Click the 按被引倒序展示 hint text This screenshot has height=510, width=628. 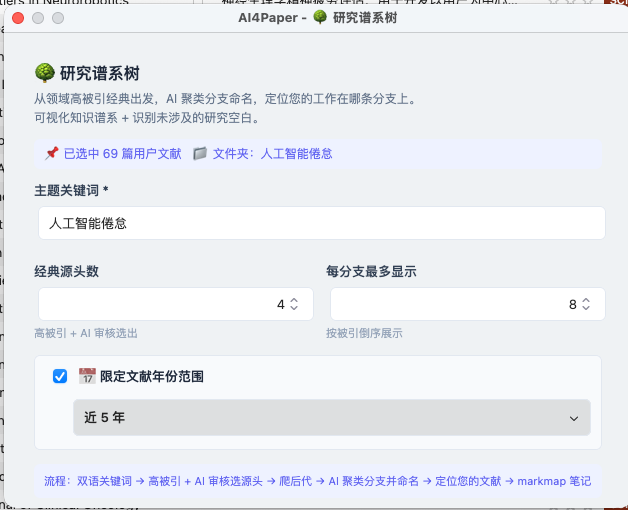tap(364, 333)
